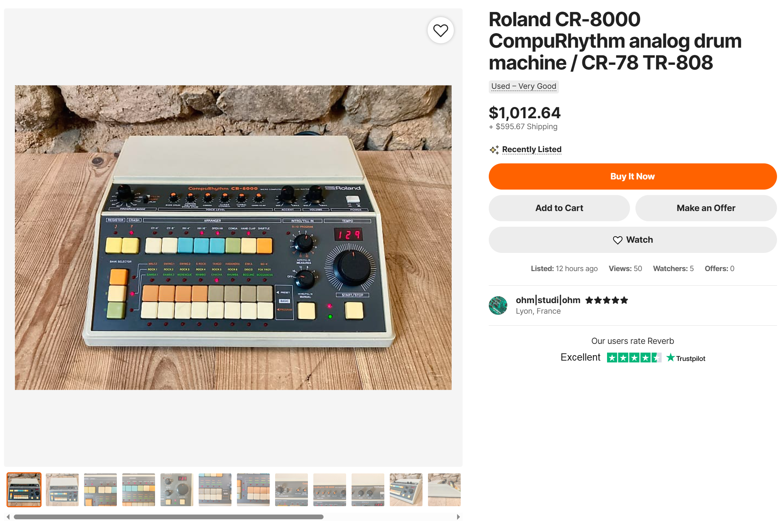This screenshot has height=532, width=781.
Task: Open seller ohm|studi|ohm profile link
Action: (548, 300)
